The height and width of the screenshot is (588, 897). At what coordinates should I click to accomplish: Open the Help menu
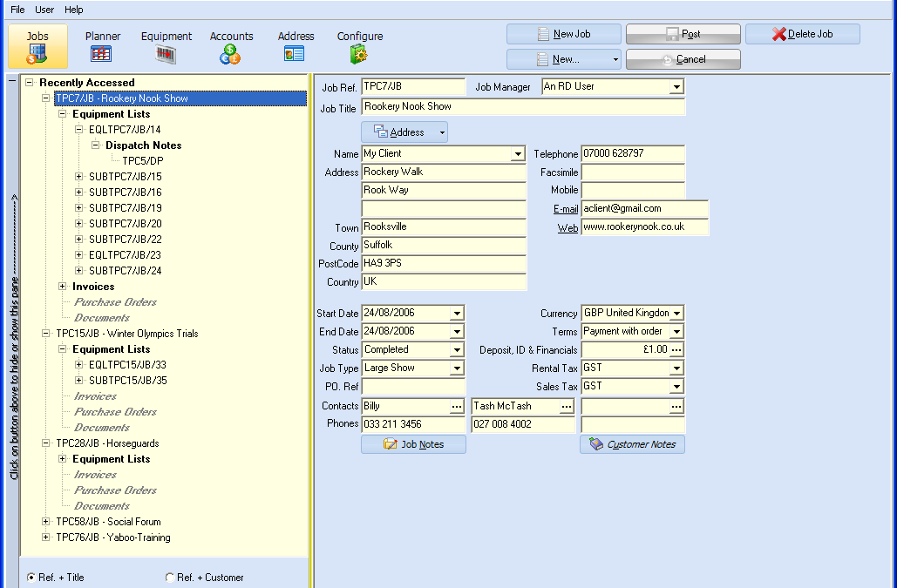click(x=74, y=10)
